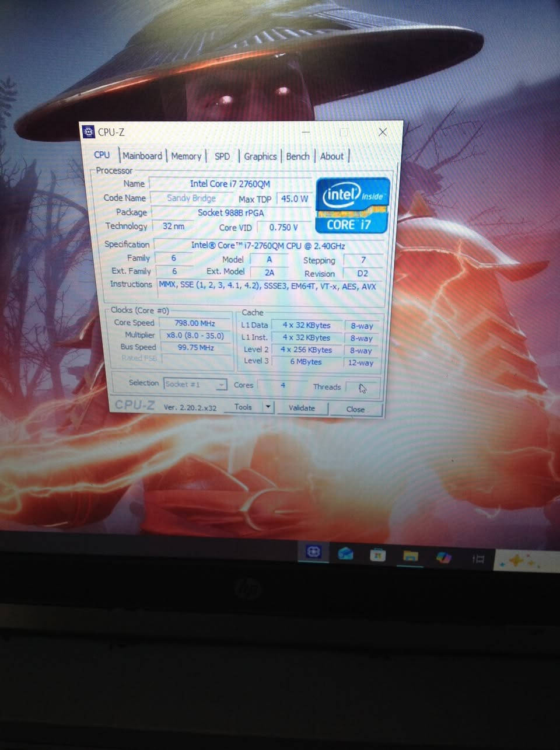This screenshot has height=750, width=560.
Task: Click the Sandy Bridge code name value
Action: [x=191, y=198]
